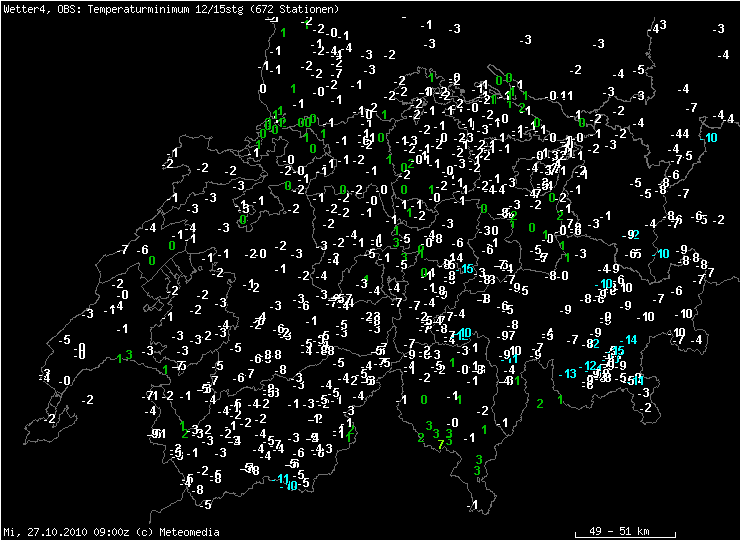Screen dimensions: 740x540
Task: Pick the white -23 station value
Action: [x=464, y=137]
